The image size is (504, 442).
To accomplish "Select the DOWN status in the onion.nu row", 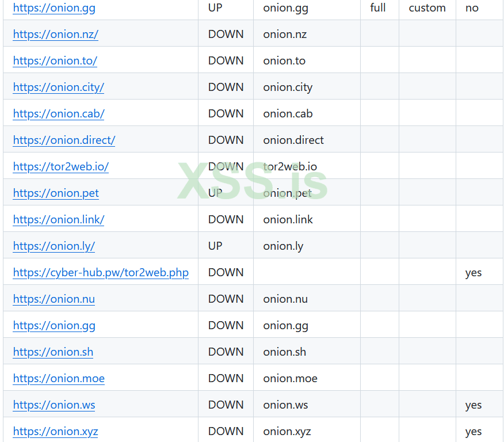I will [226, 299].
